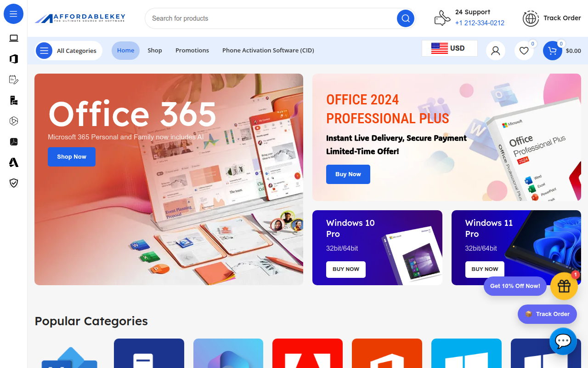Screen dimensions: 588x368
Task: Open the shopping cart icon
Action: tap(553, 51)
